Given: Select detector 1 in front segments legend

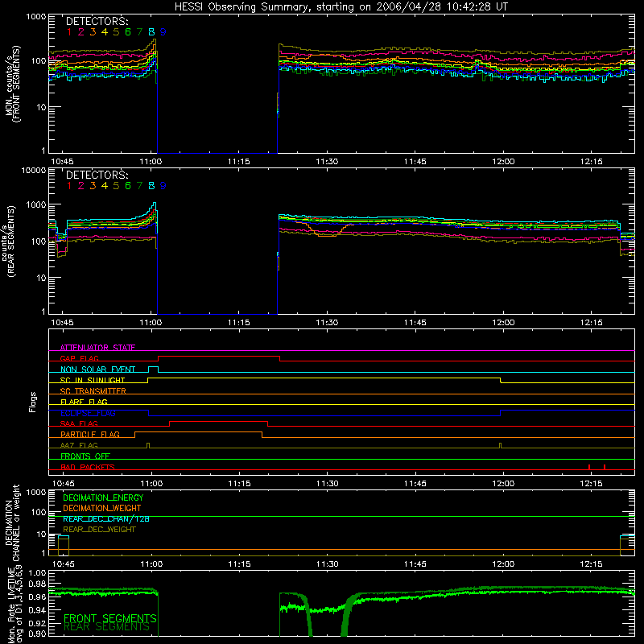Looking at the screenshot, I should (69, 32).
